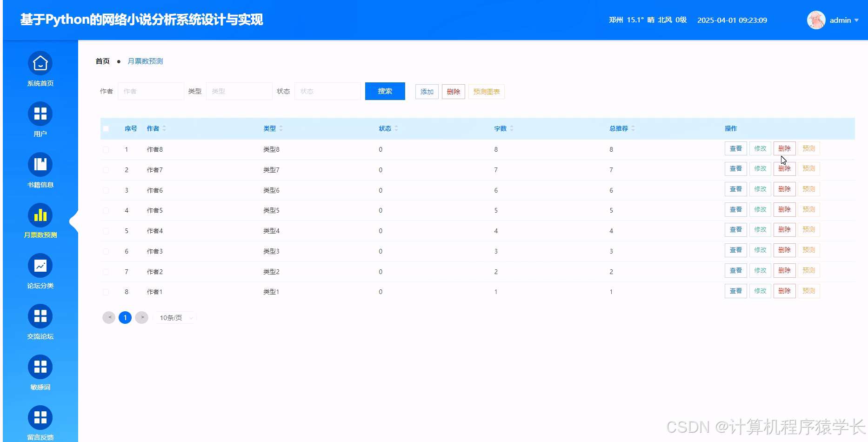
Task: Click the 郑州 weather info text
Action: 648,20
